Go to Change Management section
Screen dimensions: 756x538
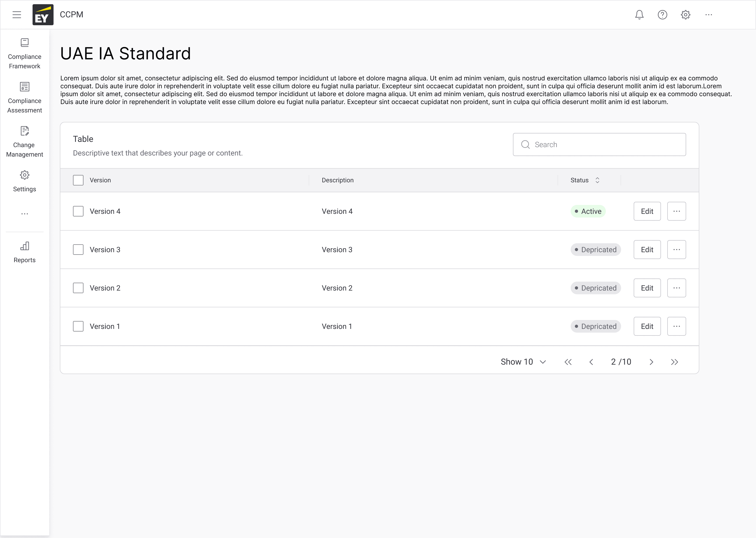(x=24, y=142)
